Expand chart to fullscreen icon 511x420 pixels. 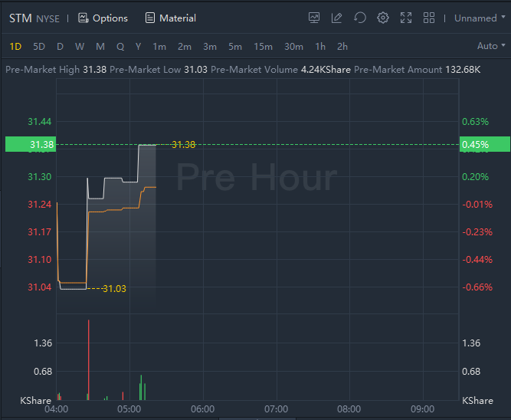406,18
